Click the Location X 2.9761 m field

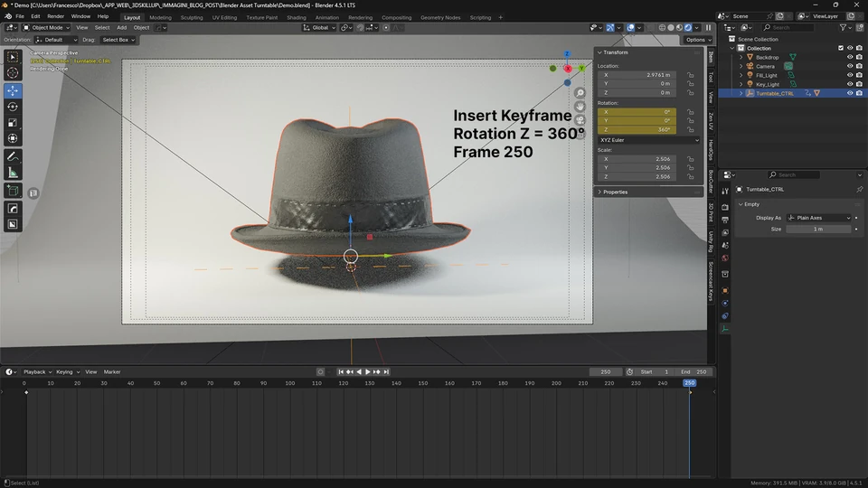pyautogui.click(x=637, y=75)
